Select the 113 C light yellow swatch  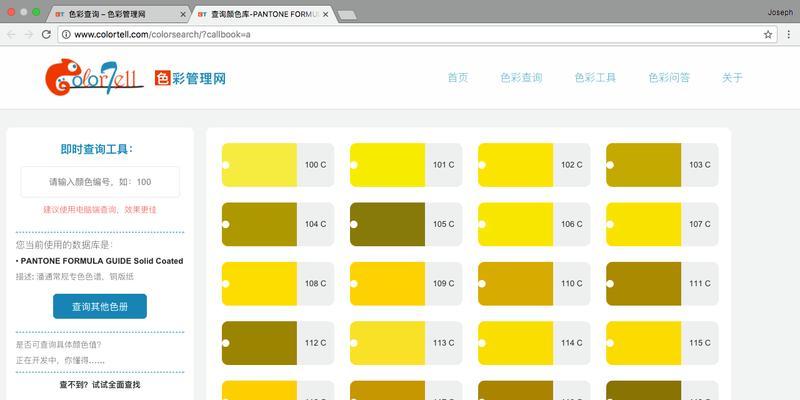406,343
